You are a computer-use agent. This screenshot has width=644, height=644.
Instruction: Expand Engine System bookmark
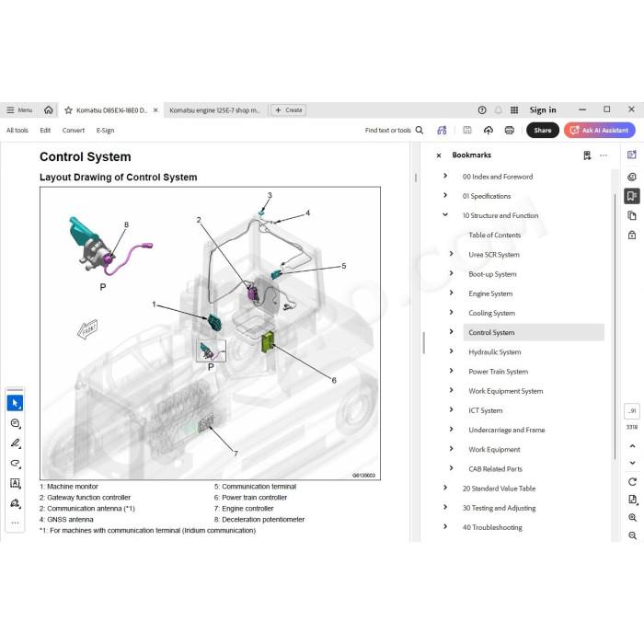[452, 293]
